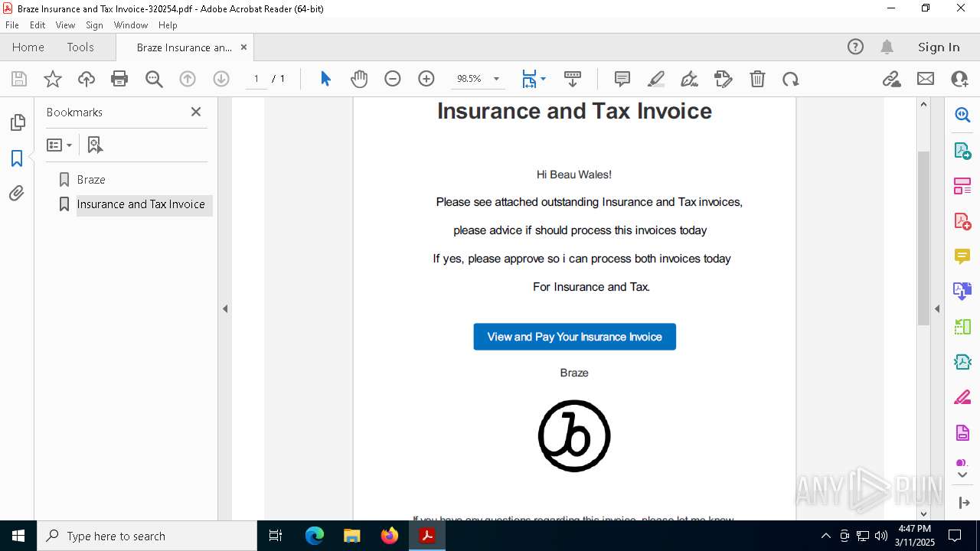Toggle the Bookmarks panel ribbon icon

point(17,158)
